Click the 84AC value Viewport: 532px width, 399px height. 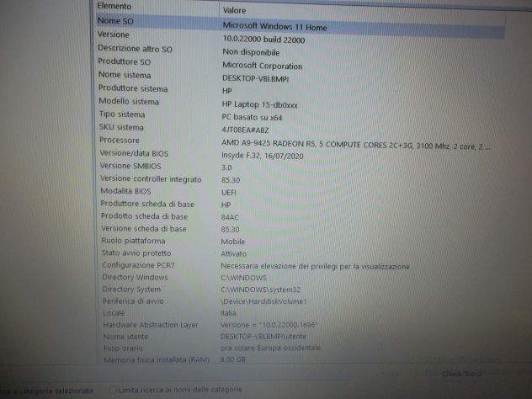tap(230, 217)
